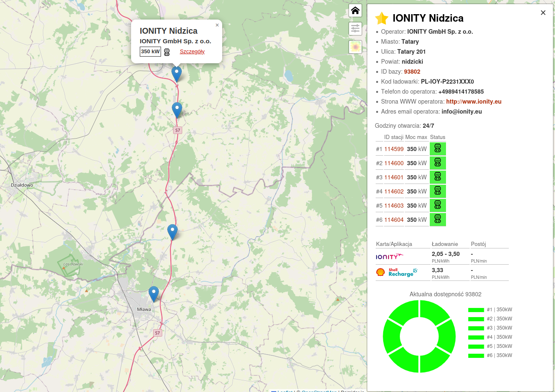Click the 350 kW badge in the popup
The width and height of the screenshot is (555, 392).
click(x=150, y=52)
